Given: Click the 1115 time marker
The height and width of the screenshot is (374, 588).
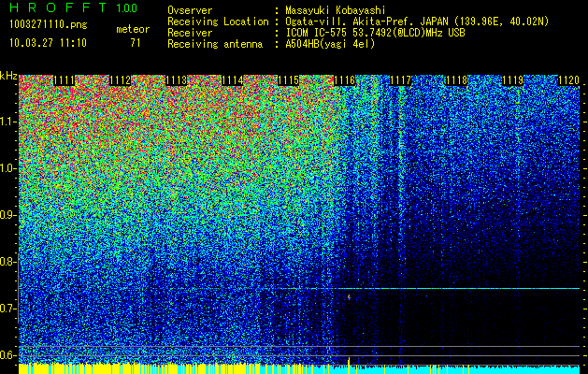Looking at the screenshot, I should click(x=288, y=80).
